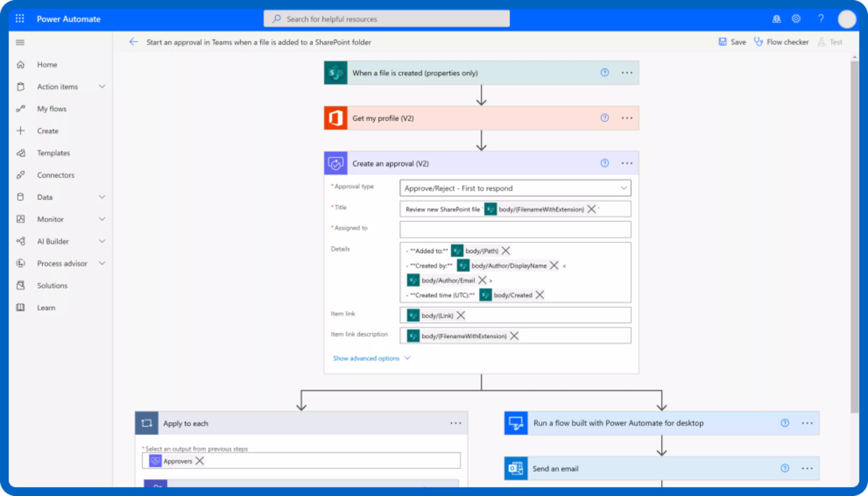This screenshot has height=496, width=868.
Task: Click the Office icon on Get my profile
Action: click(336, 118)
